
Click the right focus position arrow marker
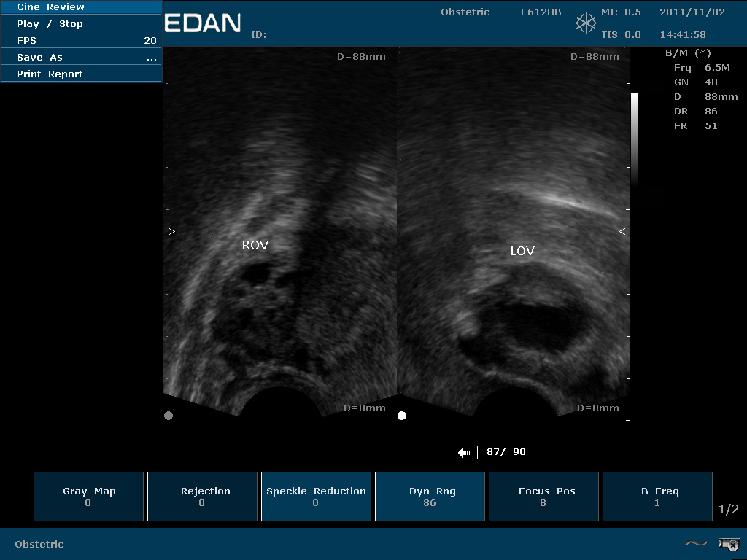pyautogui.click(x=622, y=232)
